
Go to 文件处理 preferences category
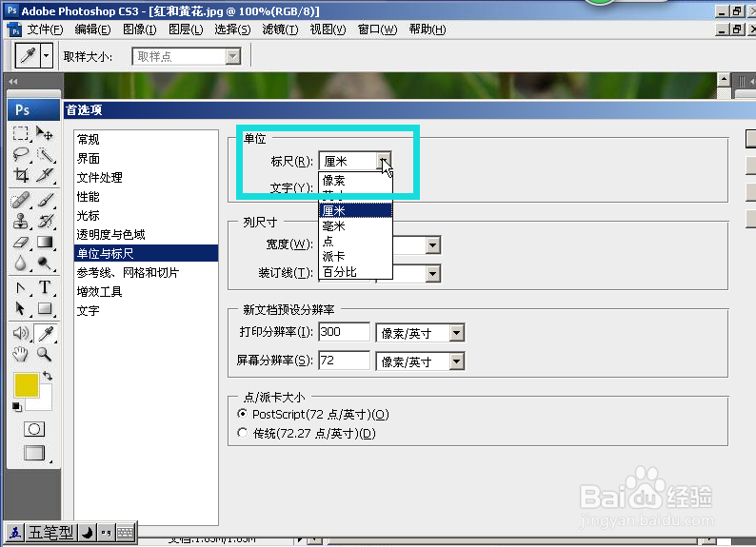(x=146, y=178)
